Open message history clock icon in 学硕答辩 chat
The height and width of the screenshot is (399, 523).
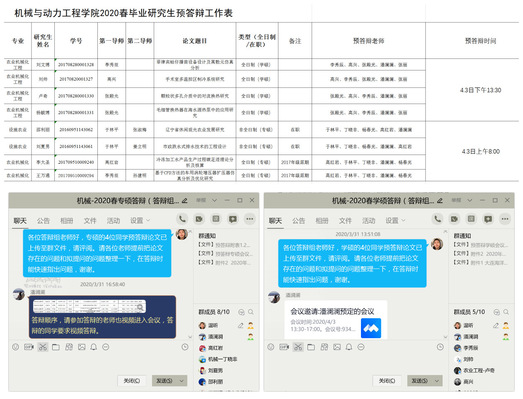click(440, 347)
